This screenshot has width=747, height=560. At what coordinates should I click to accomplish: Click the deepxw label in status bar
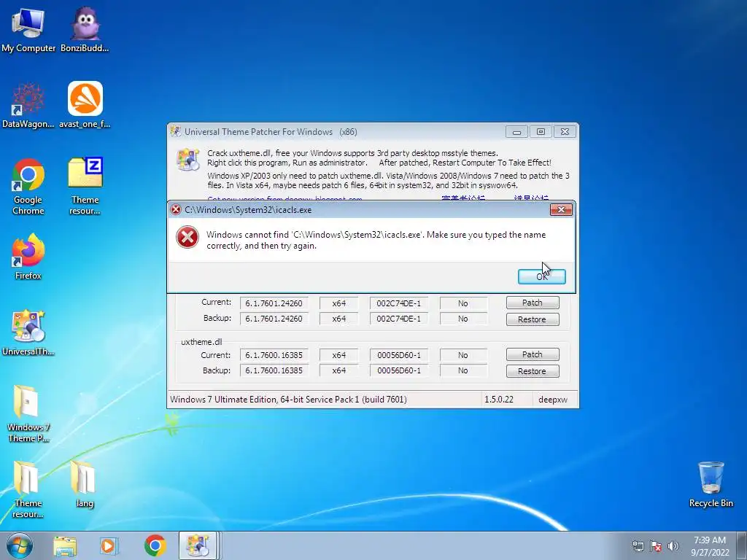(x=553, y=400)
